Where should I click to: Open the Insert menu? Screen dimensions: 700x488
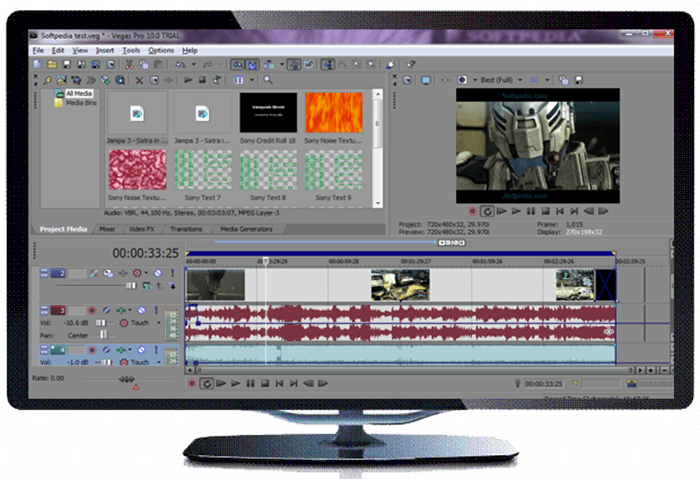[105, 50]
